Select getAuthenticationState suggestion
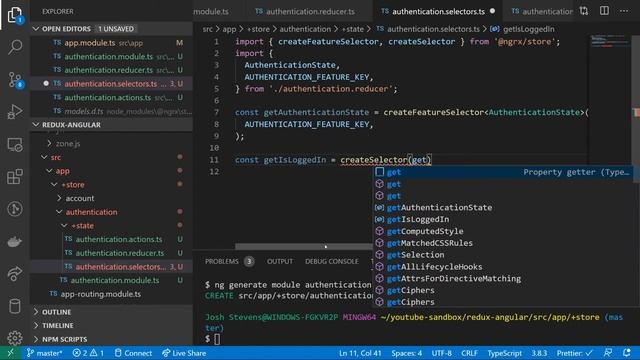This screenshot has height=360, width=640. [x=503, y=207]
